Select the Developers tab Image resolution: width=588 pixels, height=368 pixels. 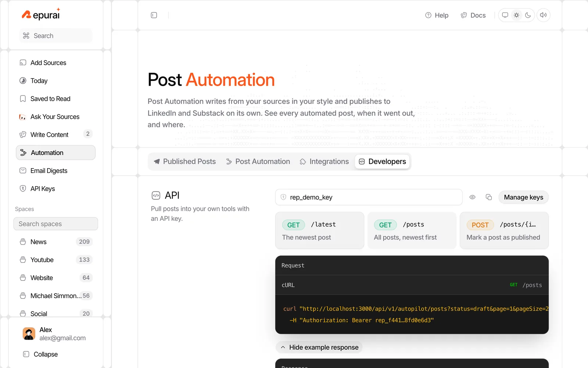point(382,162)
